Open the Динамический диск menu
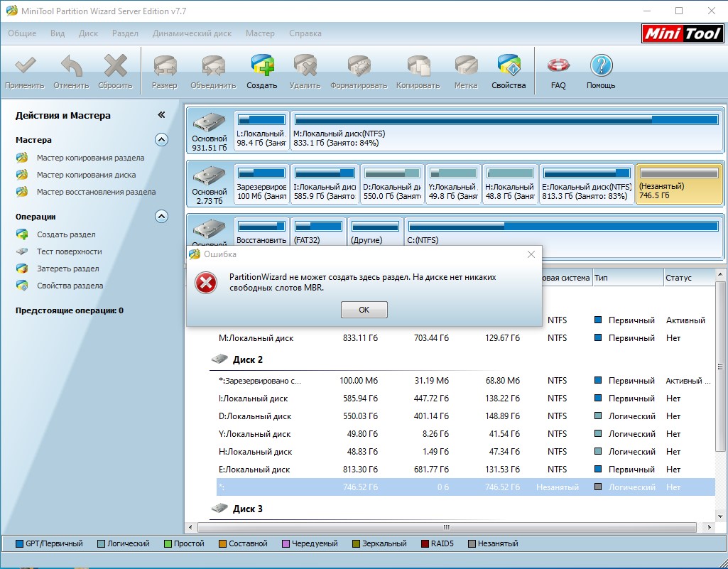This screenshot has width=728, height=569. (x=192, y=33)
